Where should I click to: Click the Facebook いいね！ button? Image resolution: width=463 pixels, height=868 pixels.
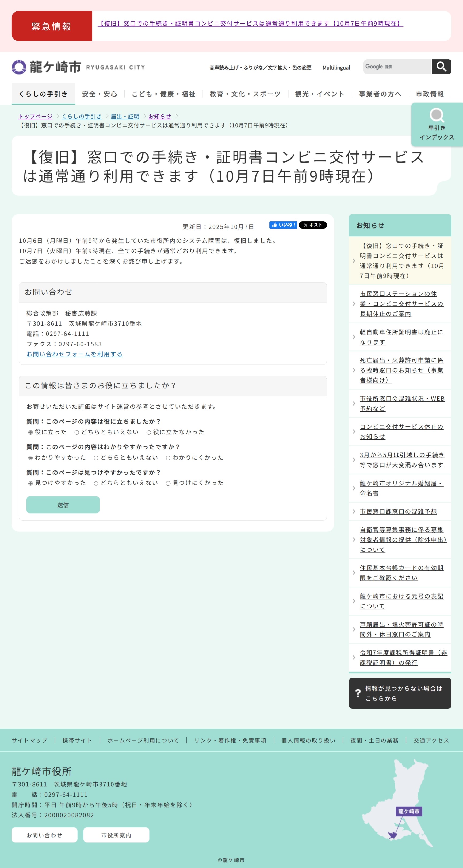[283, 225]
